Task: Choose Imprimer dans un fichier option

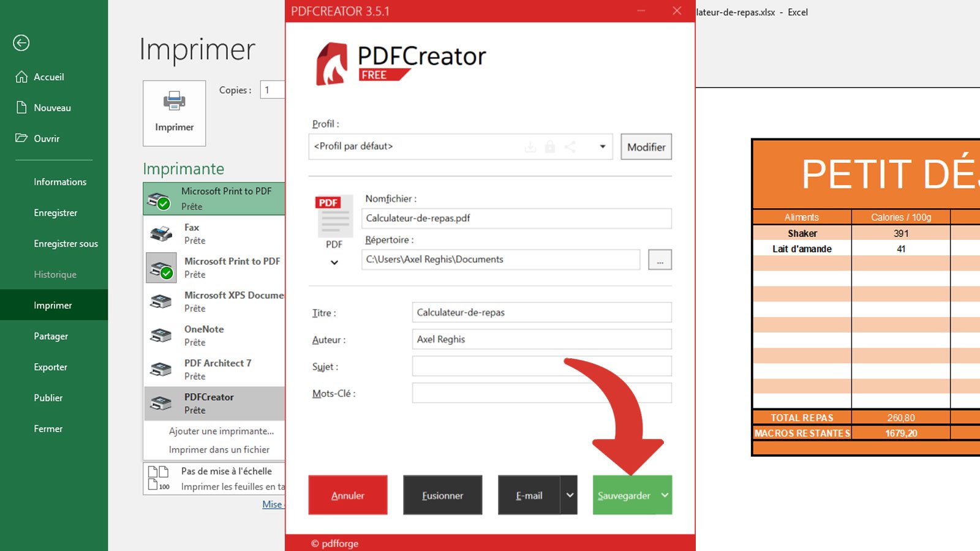Action: (219, 449)
